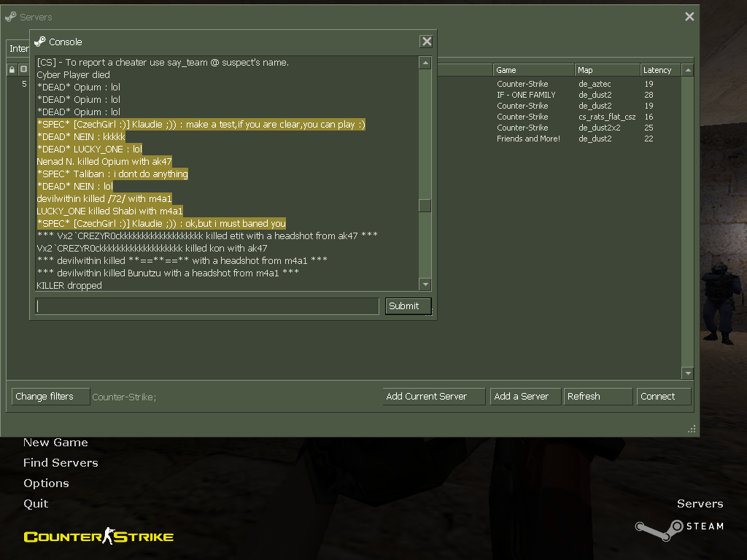Click the console scrollbar thumb

point(425,205)
